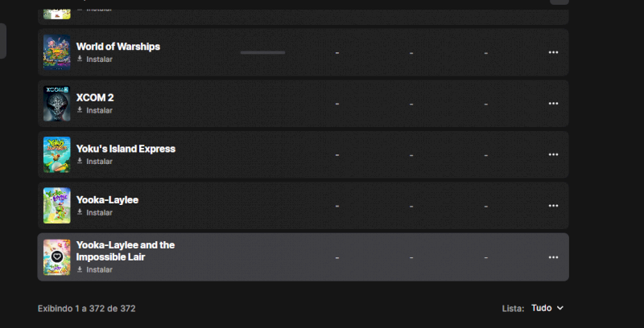Click the Yooka-Laylee game cover image
The width and height of the screenshot is (644, 328).
(x=56, y=206)
